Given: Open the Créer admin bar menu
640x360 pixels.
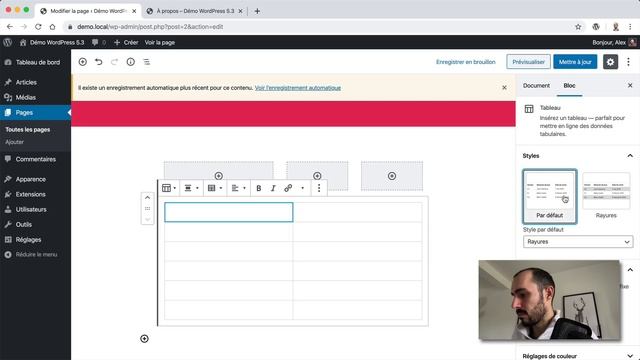Looking at the screenshot, I should 126,42.
